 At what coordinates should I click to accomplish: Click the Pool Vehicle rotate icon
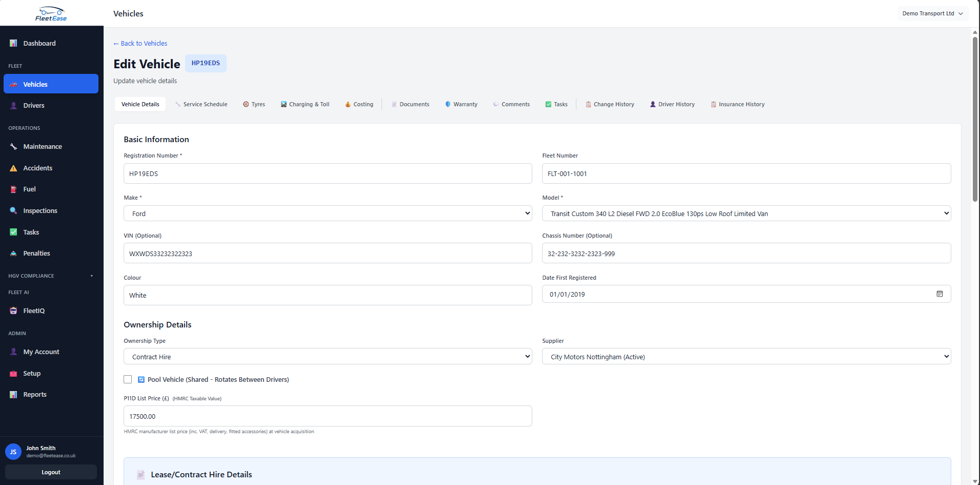tap(141, 380)
